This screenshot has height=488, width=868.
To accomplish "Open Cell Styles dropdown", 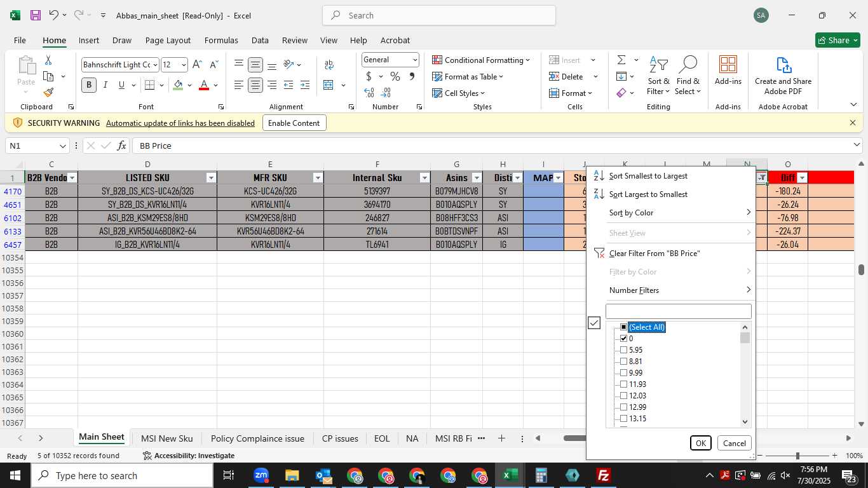I will (x=458, y=93).
